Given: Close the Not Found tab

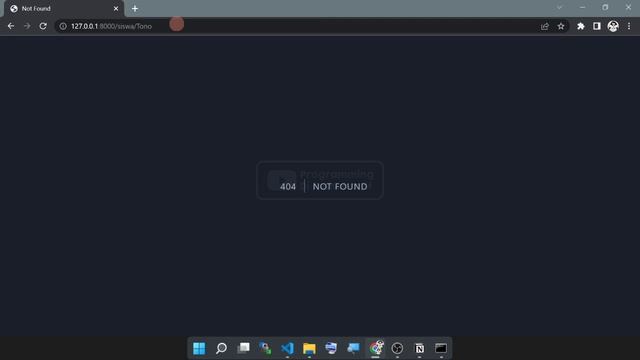Looking at the screenshot, I should [116, 9].
